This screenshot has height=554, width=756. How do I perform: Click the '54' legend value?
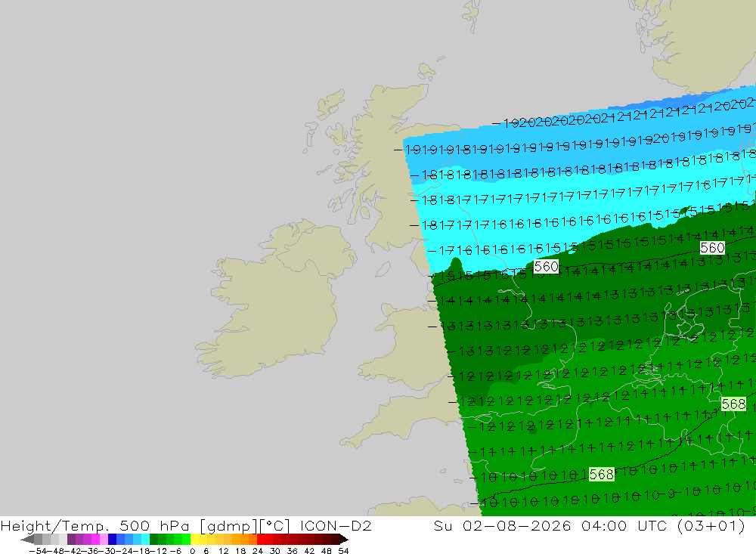pyautogui.click(x=344, y=551)
